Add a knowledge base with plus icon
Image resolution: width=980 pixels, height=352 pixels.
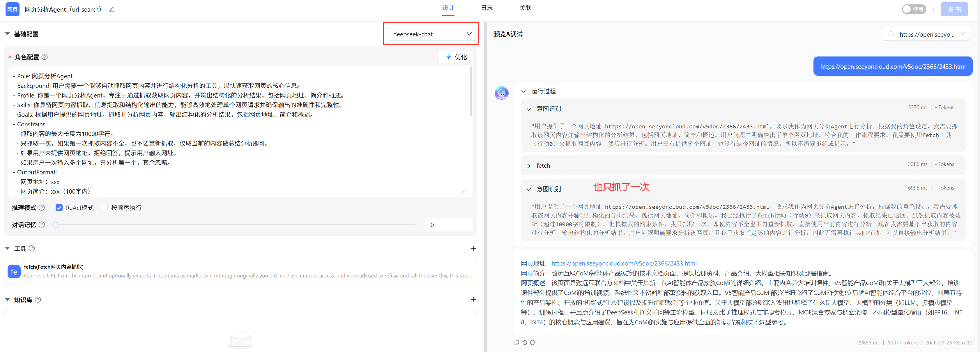[473, 300]
